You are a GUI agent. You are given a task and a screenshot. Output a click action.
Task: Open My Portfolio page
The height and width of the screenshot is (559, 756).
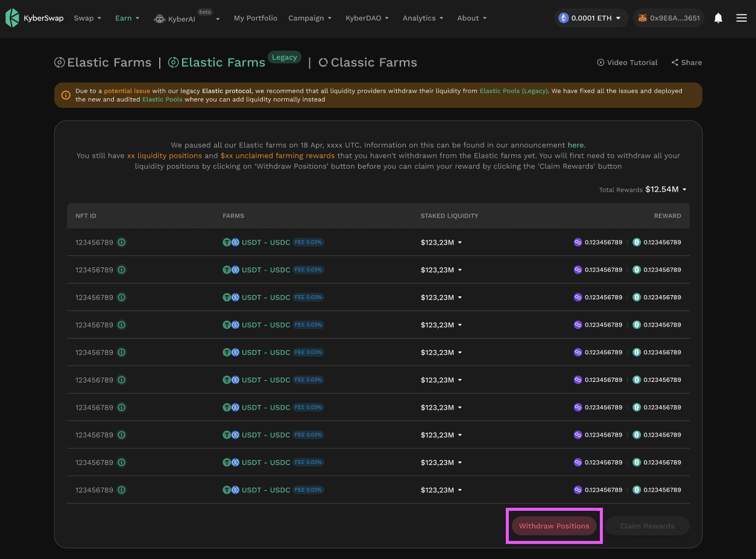pyautogui.click(x=256, y=18)
